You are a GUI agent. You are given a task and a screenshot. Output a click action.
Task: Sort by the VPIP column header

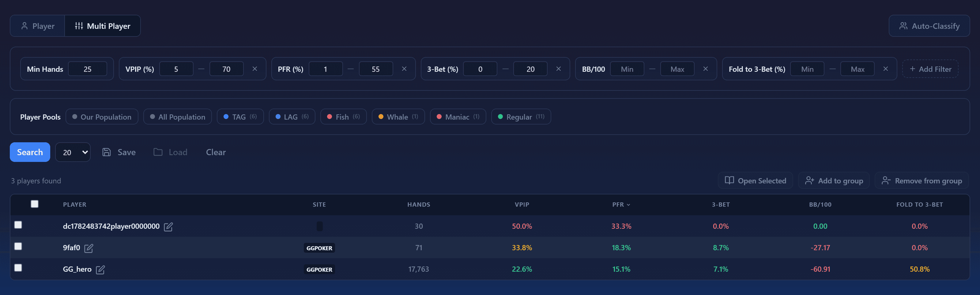[522, 205]
